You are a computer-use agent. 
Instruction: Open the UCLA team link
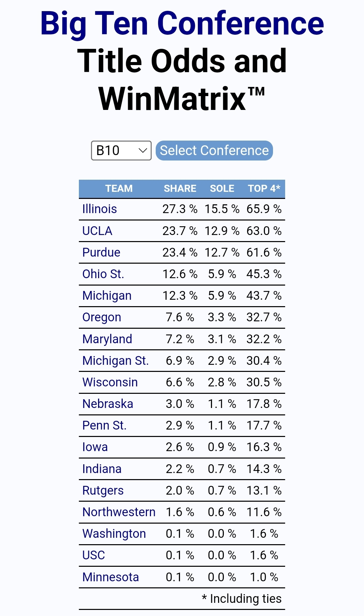97,231
